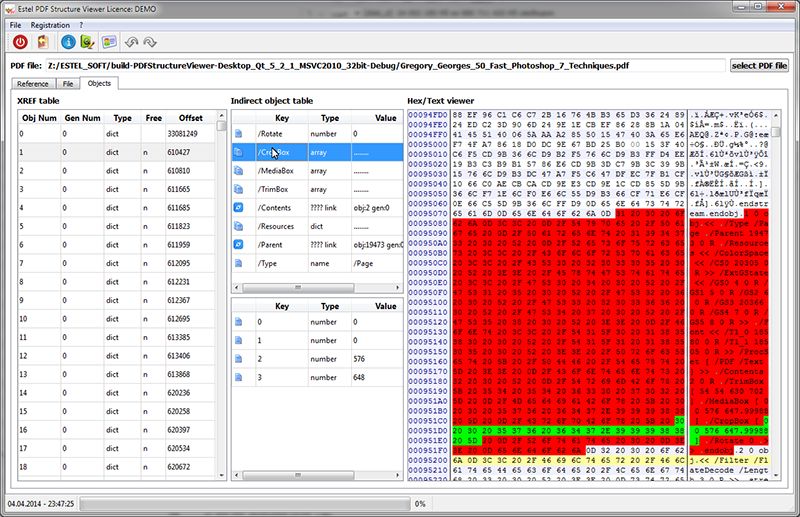Viewport: 800px width, 517px height.
Task: Click the Offset column header in XREF table
Action: click(190, 118)
